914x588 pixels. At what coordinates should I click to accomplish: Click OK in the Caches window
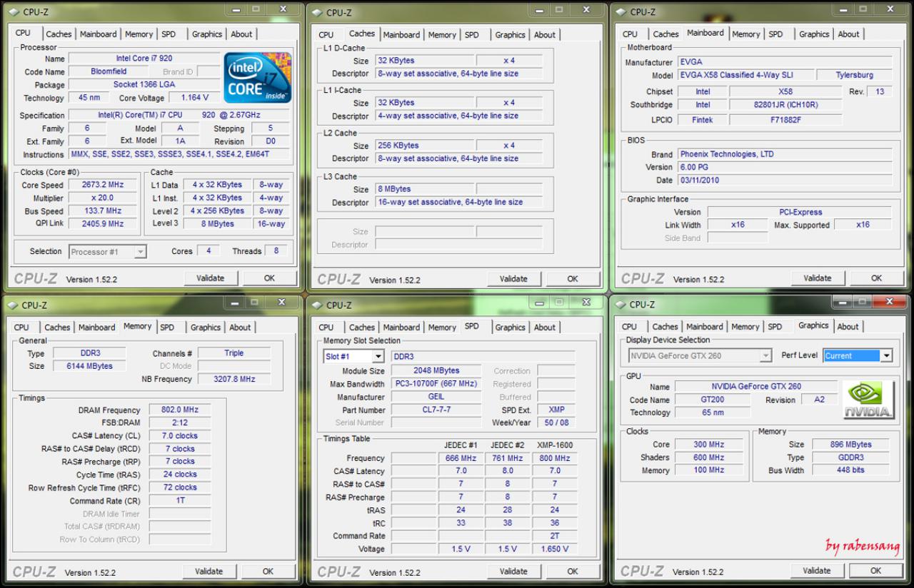(x=573, y=279)
